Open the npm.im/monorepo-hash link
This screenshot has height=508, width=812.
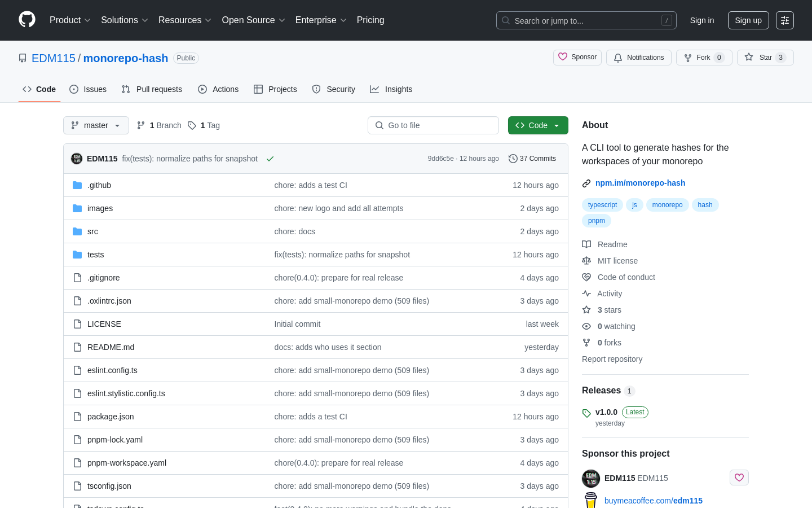(x=641, y=183)
